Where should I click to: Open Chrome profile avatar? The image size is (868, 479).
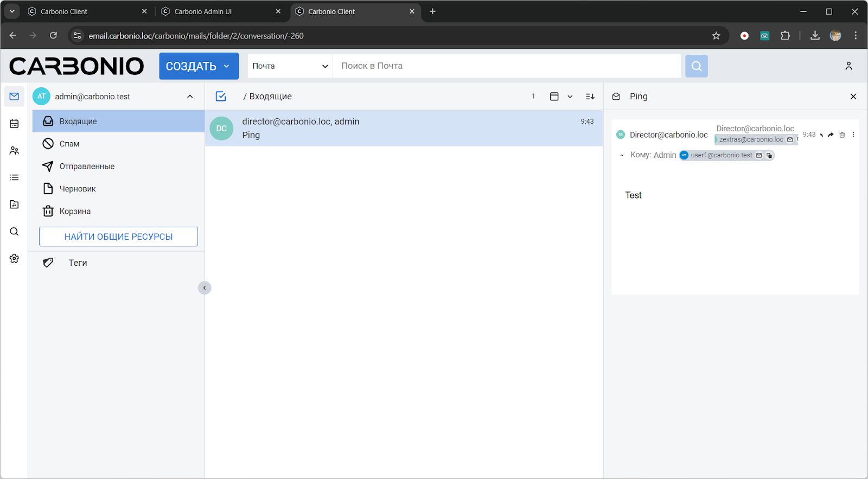click(835, 36)
